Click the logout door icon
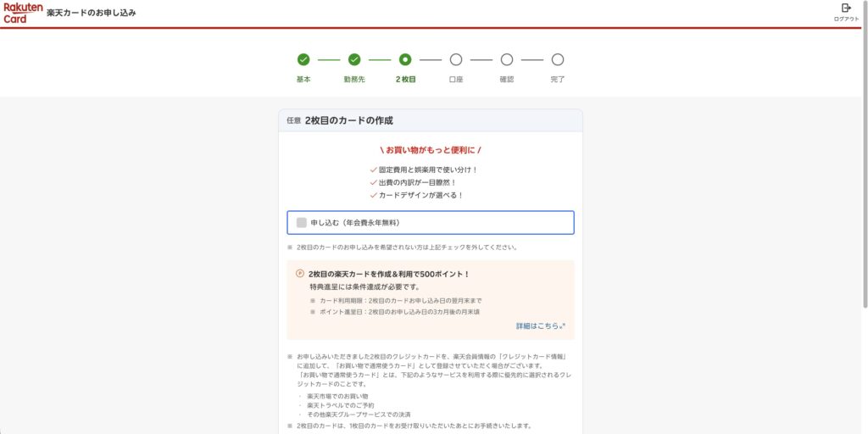Image resolution: width=868 pixels, height=434 pixels. coord(846,8)
